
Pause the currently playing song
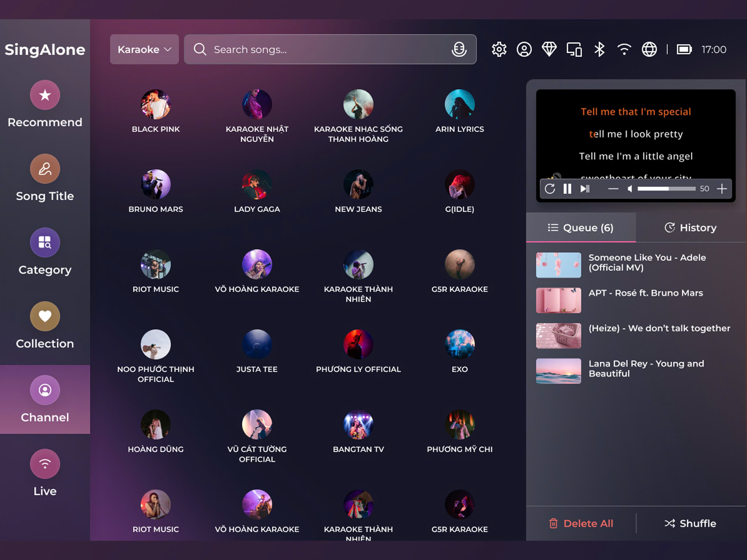coord(567,189)
